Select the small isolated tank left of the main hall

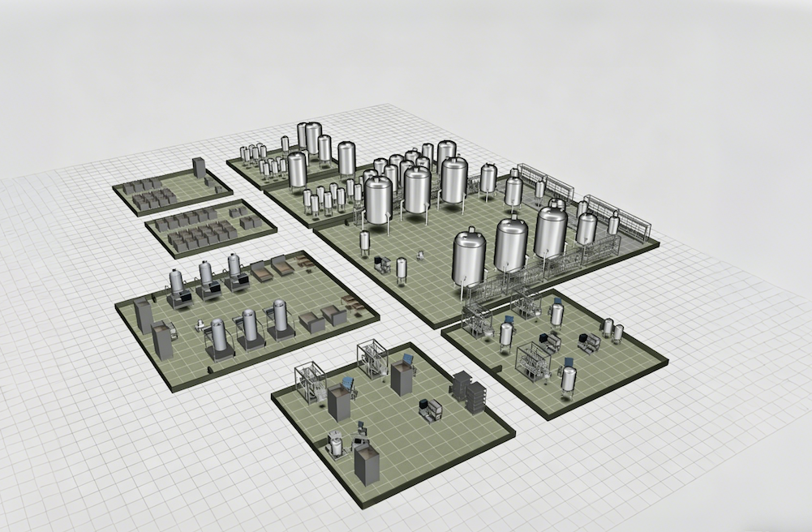coord(364,240)
